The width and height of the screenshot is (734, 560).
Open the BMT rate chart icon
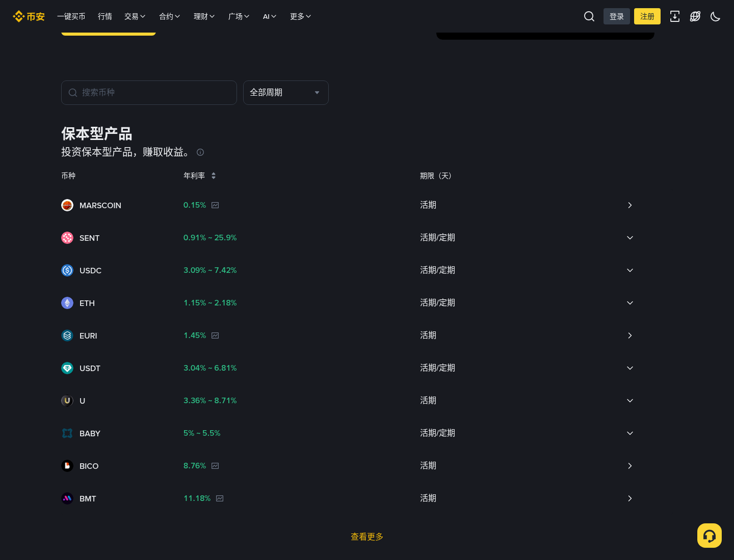(220, 498)
